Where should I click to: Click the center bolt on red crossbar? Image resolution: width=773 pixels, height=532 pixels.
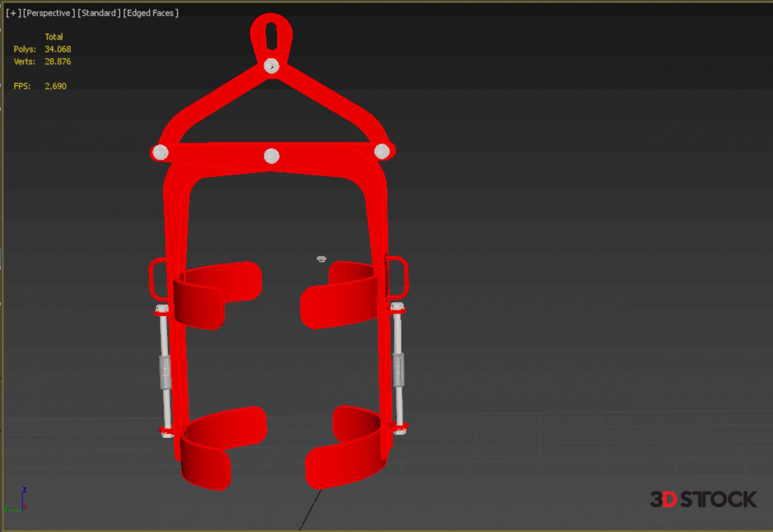tap(271, 156)
